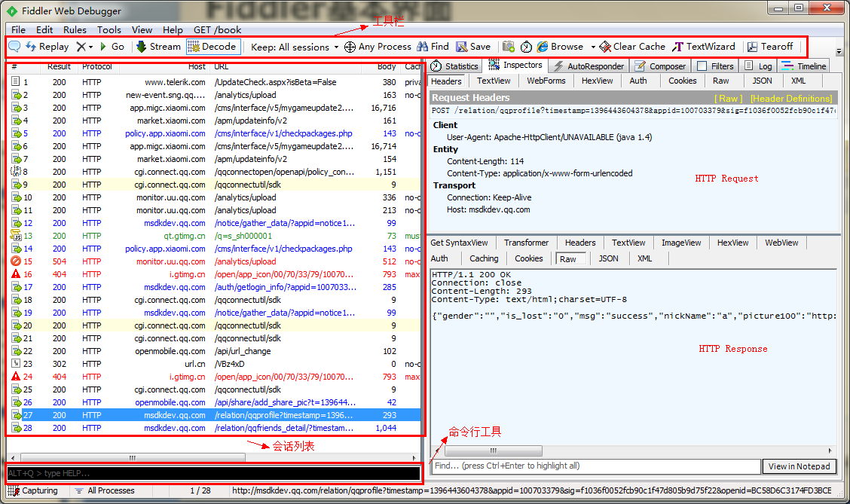The image size is (850, 504).
Task: Open the Timeline tab
Action: (x=804, y=66)
